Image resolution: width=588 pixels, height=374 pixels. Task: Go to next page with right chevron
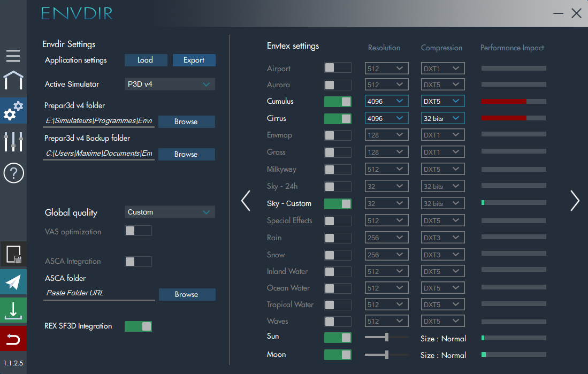575,201
